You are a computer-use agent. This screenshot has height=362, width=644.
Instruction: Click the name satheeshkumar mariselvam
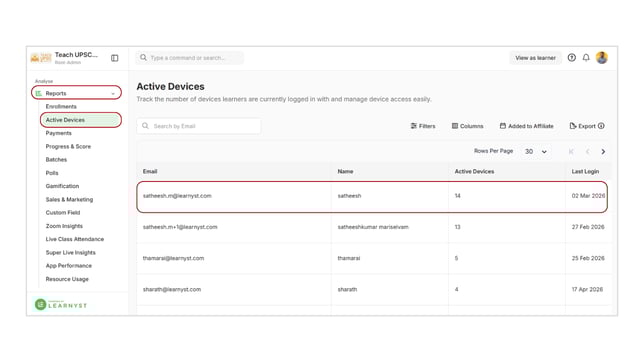click(373, 227)
